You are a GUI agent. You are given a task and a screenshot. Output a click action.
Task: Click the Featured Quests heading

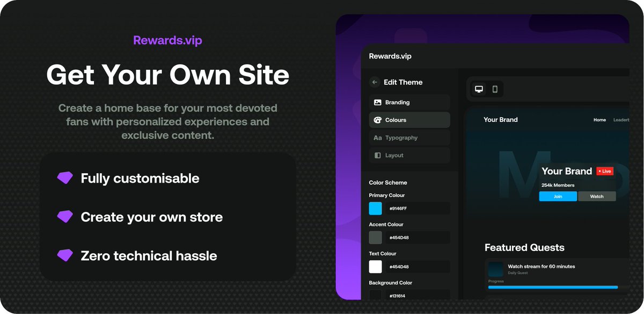[x=524, y=247]
